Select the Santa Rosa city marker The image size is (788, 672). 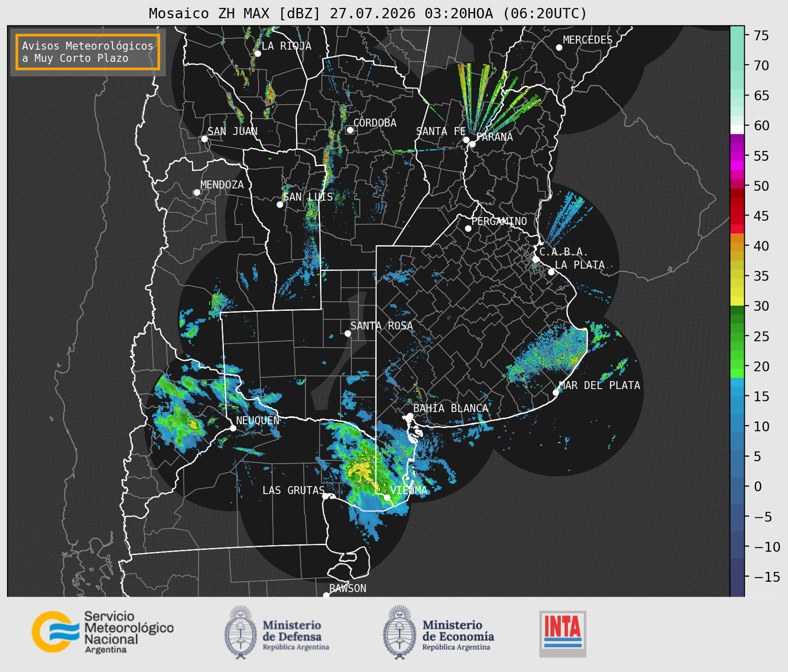(x=348, y=333)
